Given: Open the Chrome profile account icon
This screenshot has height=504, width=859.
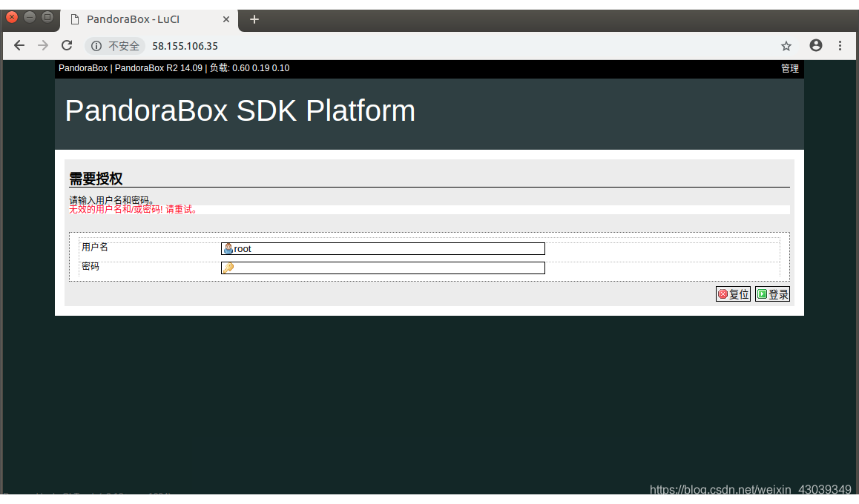Looking at the screenshot, I should [816, 45].
